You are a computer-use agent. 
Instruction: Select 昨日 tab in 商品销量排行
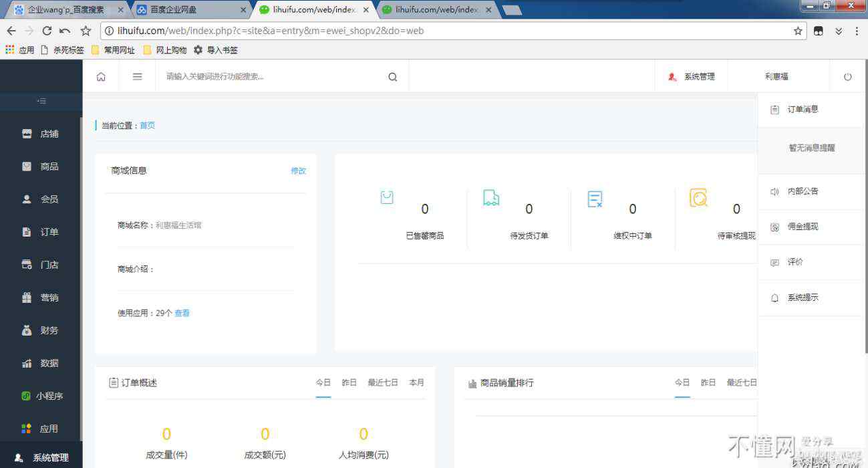(x=708, y=383)
